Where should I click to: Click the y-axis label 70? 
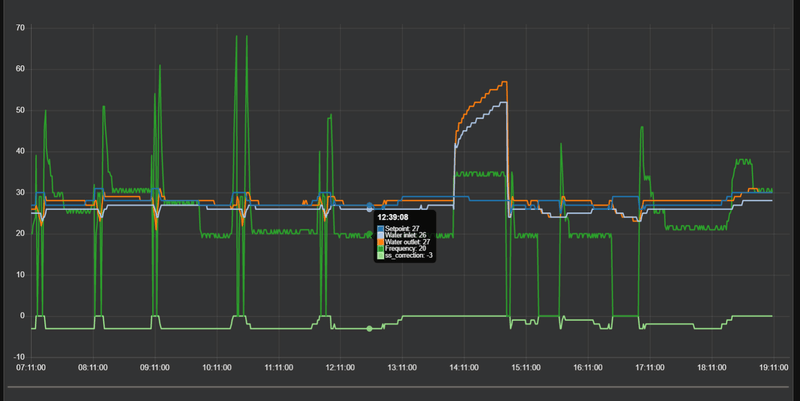20,28
